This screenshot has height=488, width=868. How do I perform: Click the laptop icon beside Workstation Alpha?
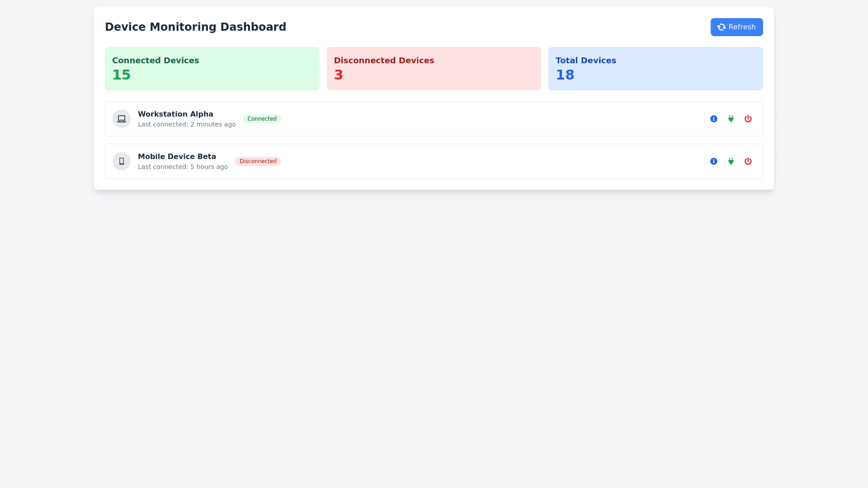tap(121, 119)
